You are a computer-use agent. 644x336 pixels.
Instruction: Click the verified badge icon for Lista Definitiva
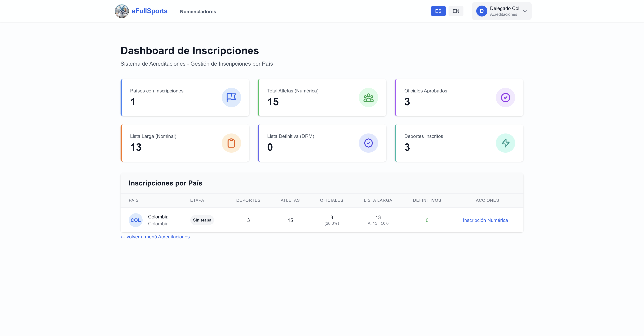point(368,143)
